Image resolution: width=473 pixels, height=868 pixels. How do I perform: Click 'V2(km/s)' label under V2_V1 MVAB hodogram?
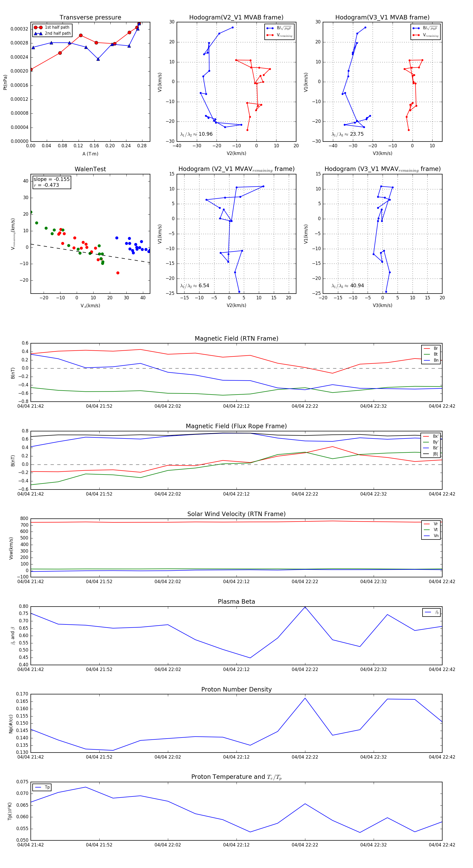click(x=236, y=153)
